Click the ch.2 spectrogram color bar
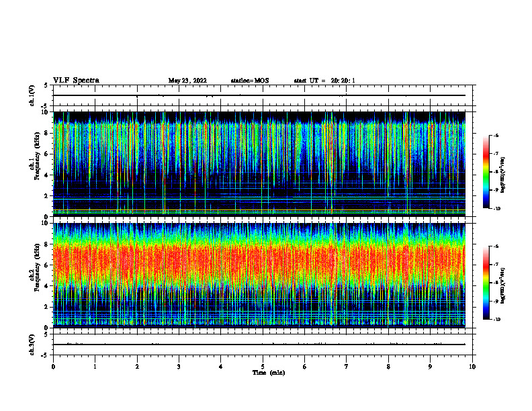The height and width of the screenshot is (411, 532). click(486, 283)
